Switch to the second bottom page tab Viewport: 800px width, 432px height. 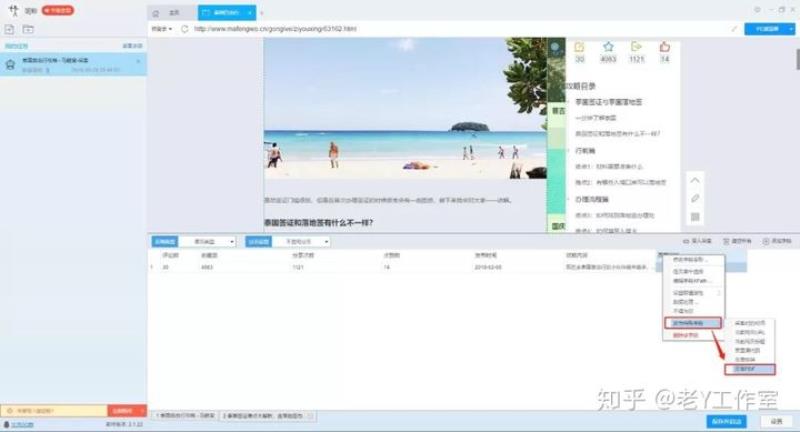[x=266, y=416]
